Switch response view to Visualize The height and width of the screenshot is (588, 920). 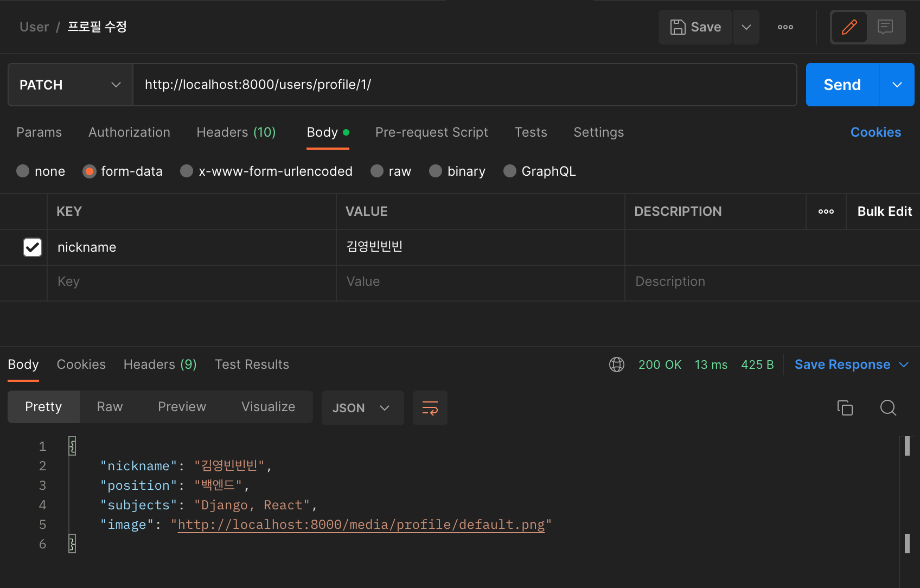coord(268,407)
